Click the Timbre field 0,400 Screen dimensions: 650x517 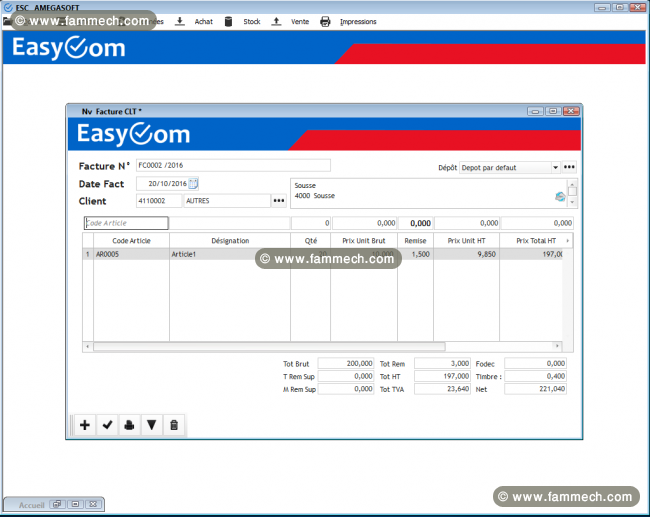(535, 376)
